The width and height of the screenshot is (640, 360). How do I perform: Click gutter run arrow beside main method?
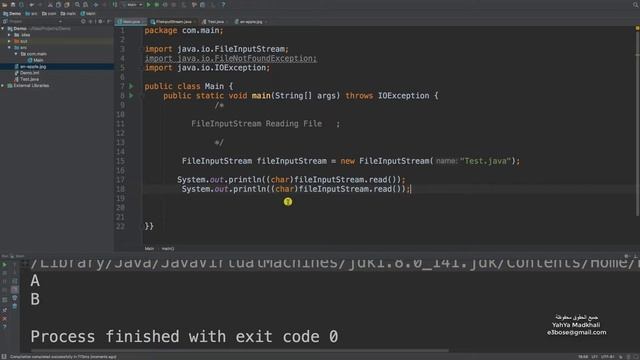click(x=131, y=96)
